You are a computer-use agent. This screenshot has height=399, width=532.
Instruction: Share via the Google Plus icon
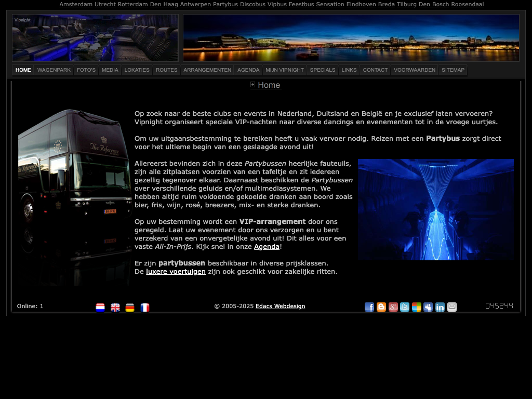[393, 307]
